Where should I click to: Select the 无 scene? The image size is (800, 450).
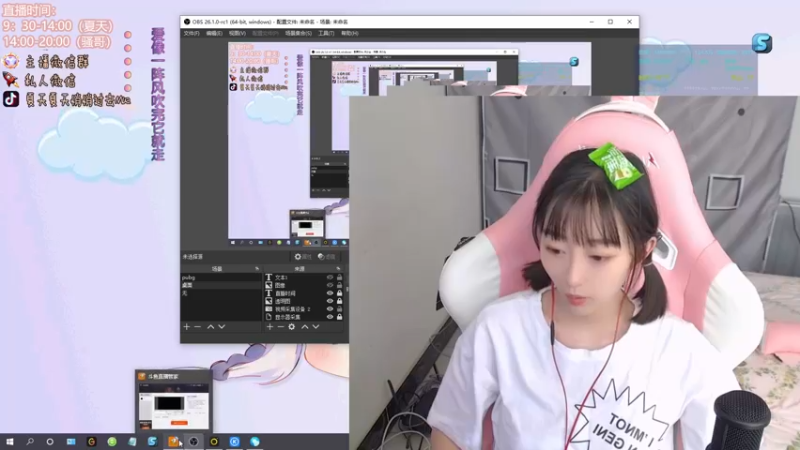(x=221, y=293)
